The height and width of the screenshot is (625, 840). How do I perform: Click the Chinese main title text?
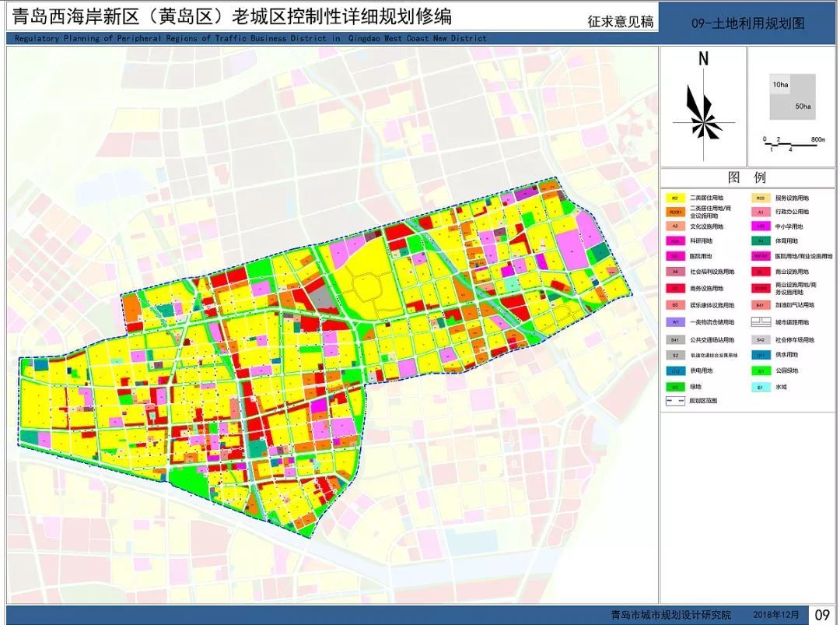232,16
